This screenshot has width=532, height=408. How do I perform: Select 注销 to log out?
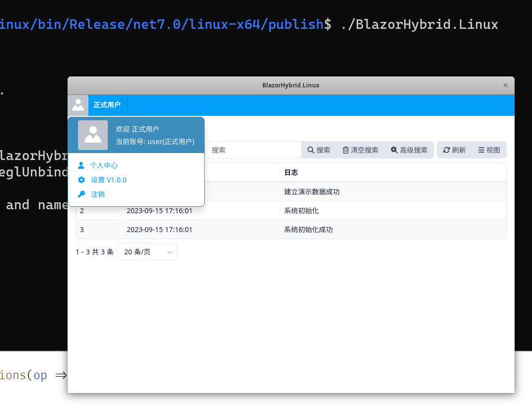pos(98,194)
